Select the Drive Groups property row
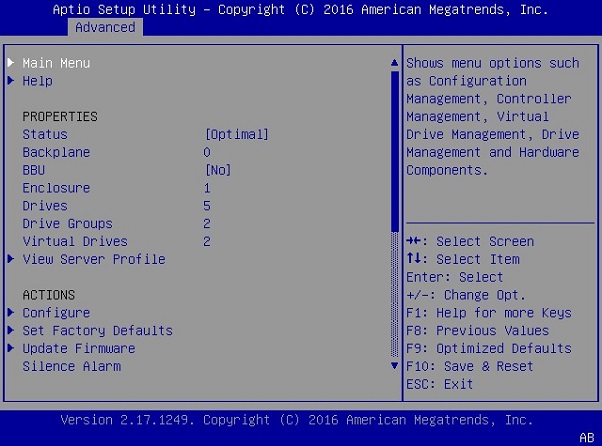 pyautogui.click(x=67, y=224)
